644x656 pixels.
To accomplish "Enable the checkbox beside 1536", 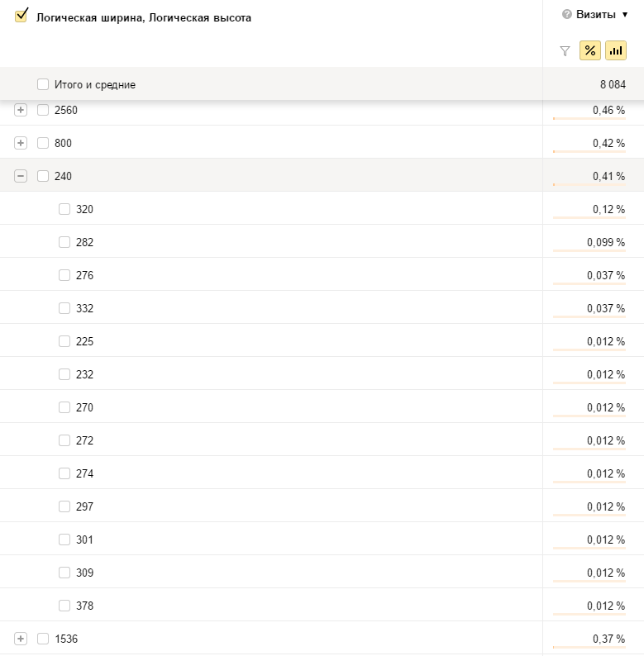I will pyautogui.click(x=43, y=639).
